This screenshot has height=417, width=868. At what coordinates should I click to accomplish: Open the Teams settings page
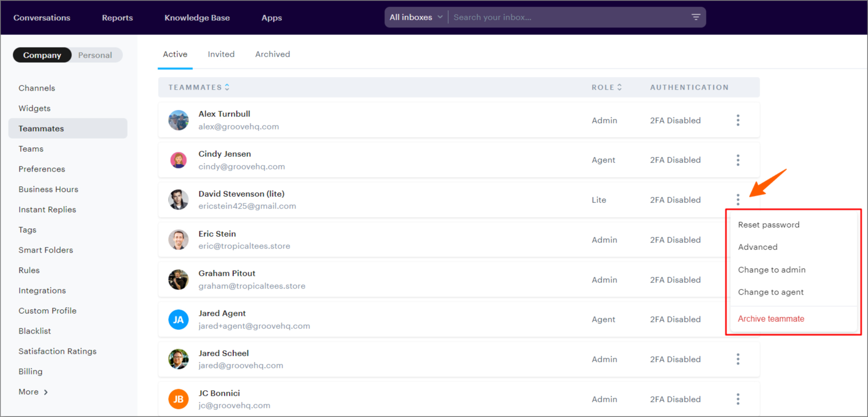tap(31, 149)
